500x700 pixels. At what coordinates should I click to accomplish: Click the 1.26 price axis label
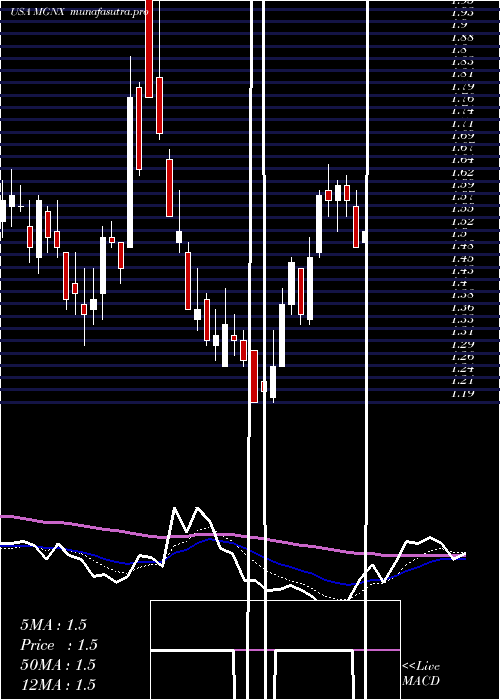point(462,357)
